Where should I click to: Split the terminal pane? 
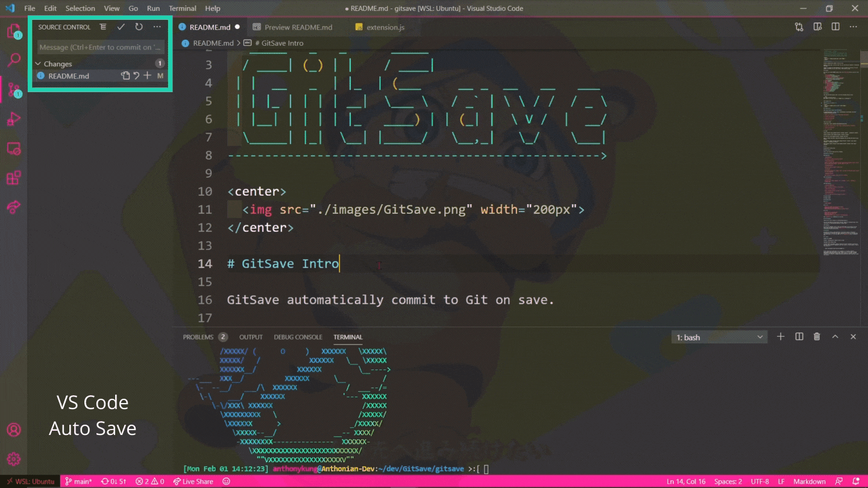[x=799, y=337]
